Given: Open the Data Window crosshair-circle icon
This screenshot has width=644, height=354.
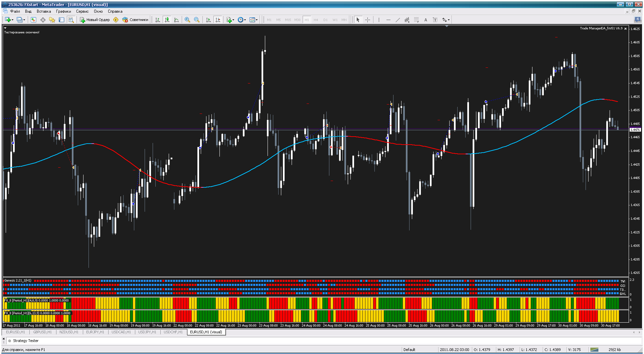Looking at the screenshot, I should tap(43, 20).
